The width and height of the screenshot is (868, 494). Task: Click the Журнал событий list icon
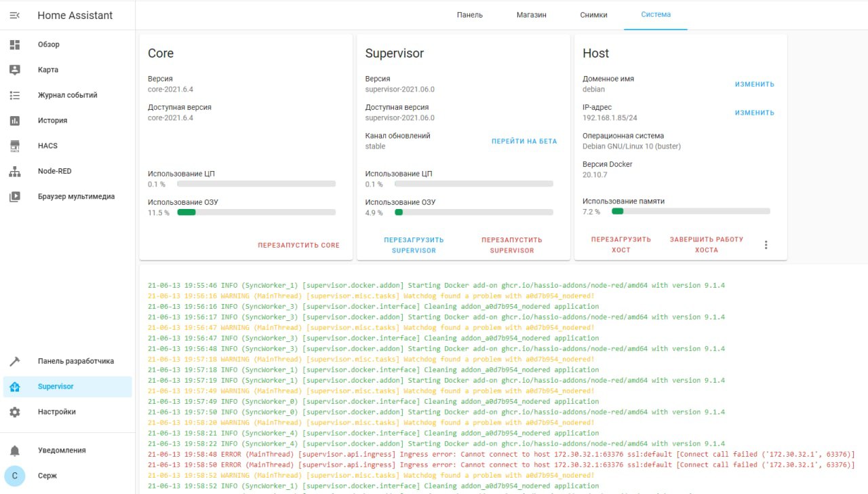tap(15, 95)
